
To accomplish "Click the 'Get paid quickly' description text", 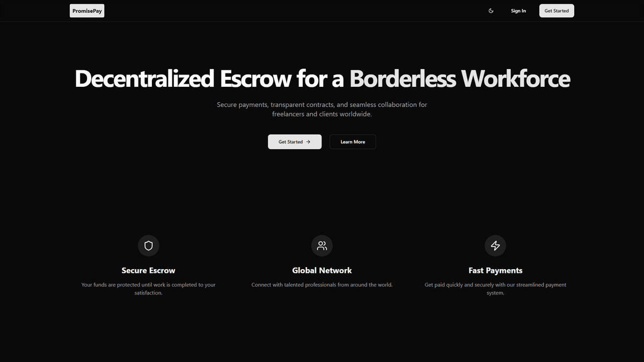I will (495, 285).
